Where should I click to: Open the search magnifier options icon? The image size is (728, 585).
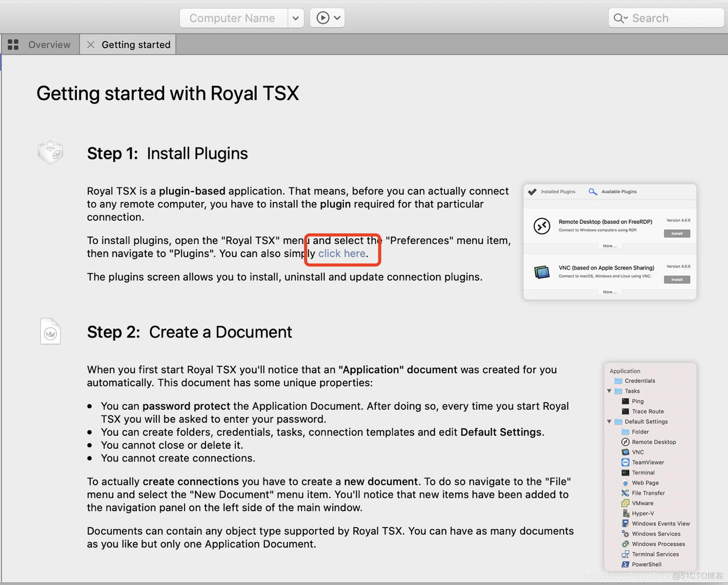[x=620, y=18]
